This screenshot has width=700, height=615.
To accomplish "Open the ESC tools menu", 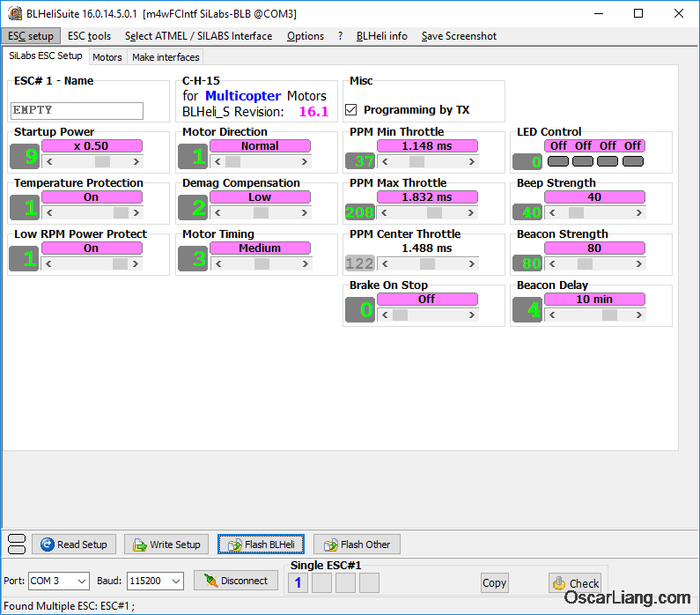I will click(x=89, y=36).
